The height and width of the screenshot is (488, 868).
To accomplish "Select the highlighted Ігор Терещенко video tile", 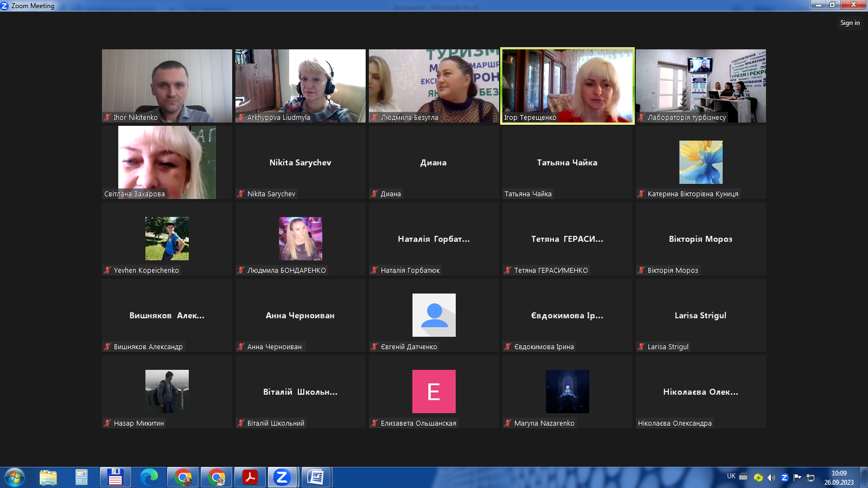I will click(567, 86).
